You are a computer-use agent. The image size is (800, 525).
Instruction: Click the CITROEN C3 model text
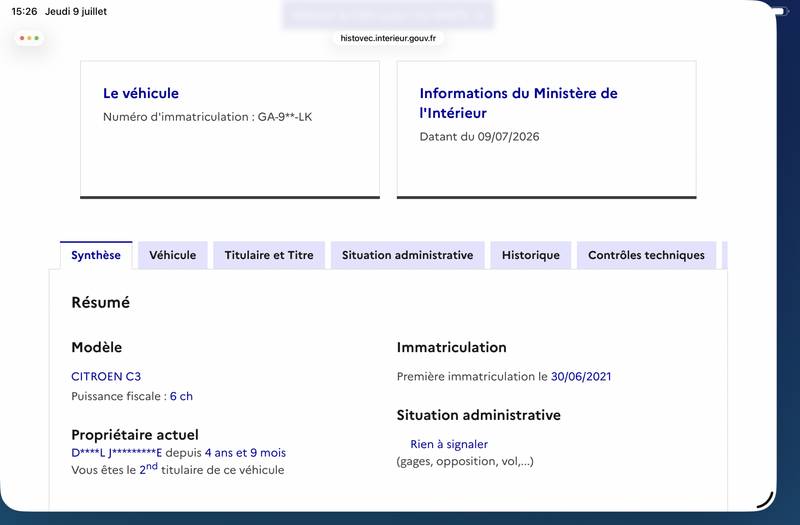(106, 377)
